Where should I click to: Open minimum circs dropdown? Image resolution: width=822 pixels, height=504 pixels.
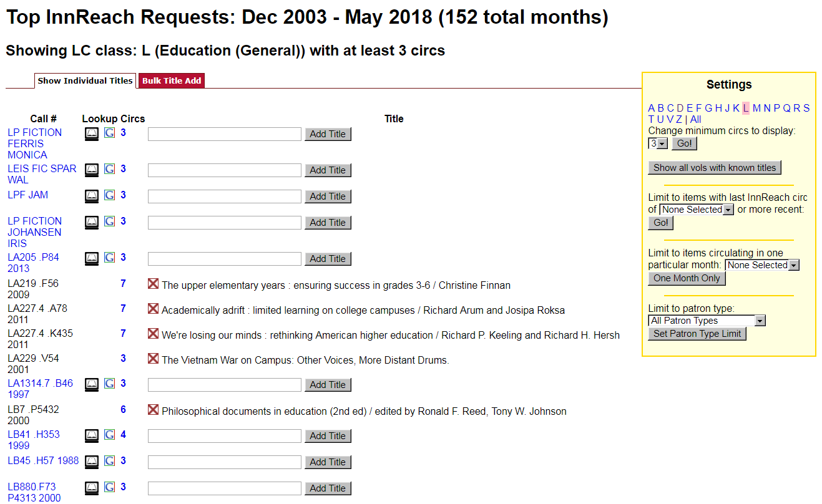658,143
